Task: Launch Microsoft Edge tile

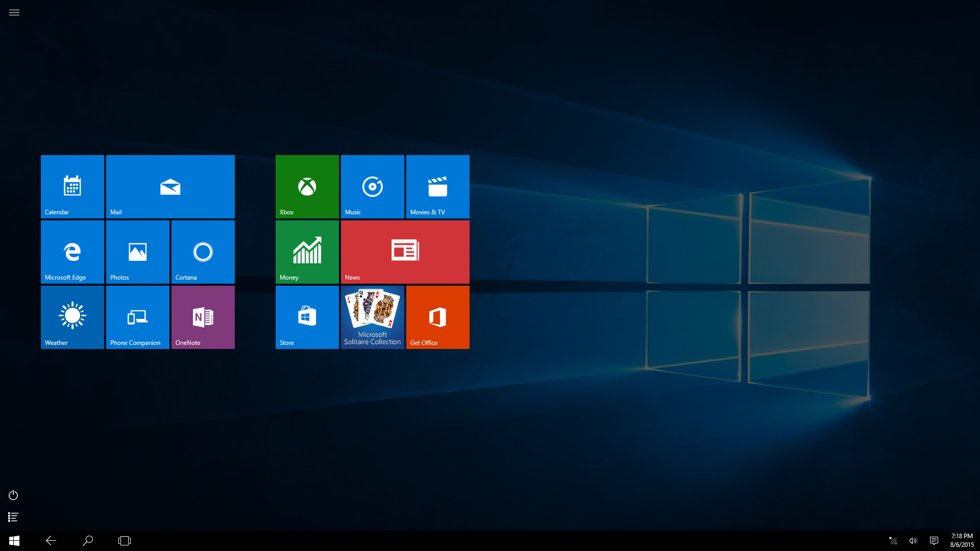Action: coord(72,252)
